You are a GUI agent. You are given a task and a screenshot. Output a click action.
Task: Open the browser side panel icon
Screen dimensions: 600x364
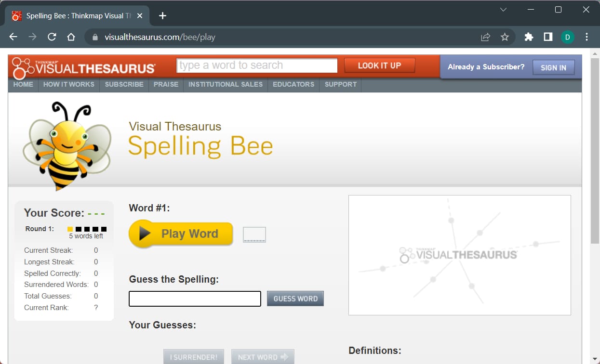[548, 37]
